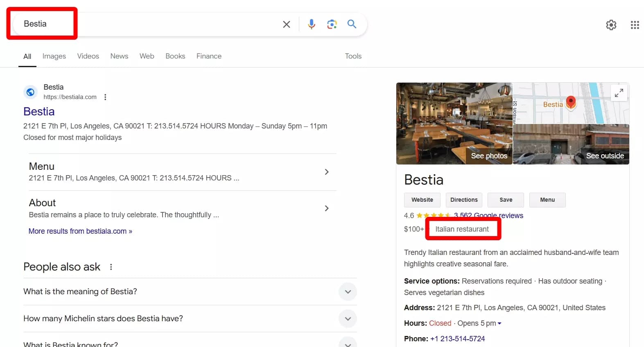Open three-dot menu next to People also ask
The image size is (644, 347).
click(x=111, y=267)
